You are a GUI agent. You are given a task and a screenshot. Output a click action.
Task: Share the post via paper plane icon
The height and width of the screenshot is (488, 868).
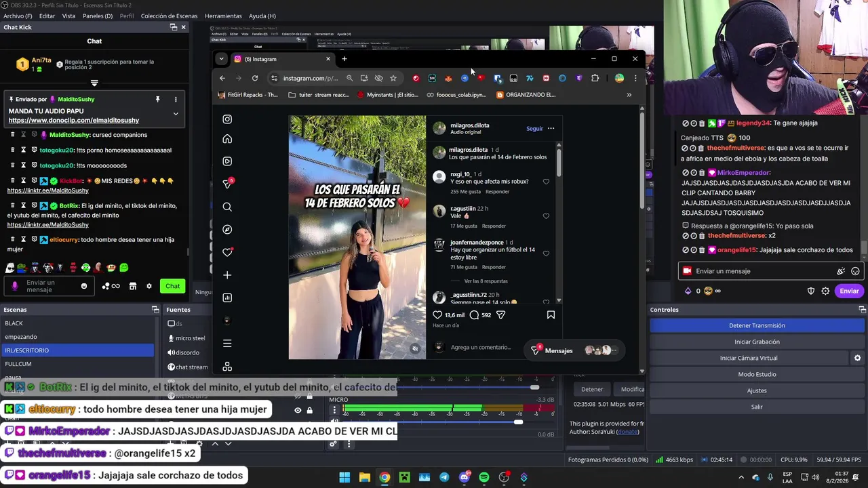point(500,314)
